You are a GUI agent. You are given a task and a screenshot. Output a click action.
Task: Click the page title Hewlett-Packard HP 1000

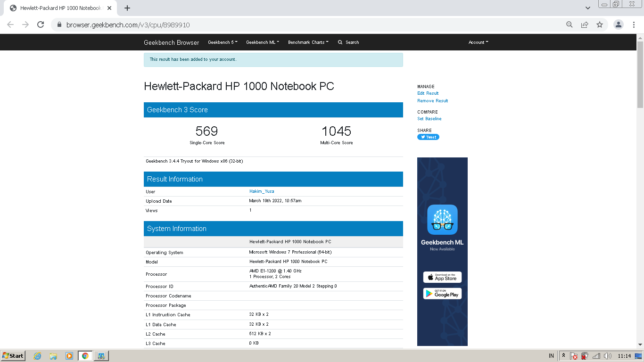tap(239, 86)
